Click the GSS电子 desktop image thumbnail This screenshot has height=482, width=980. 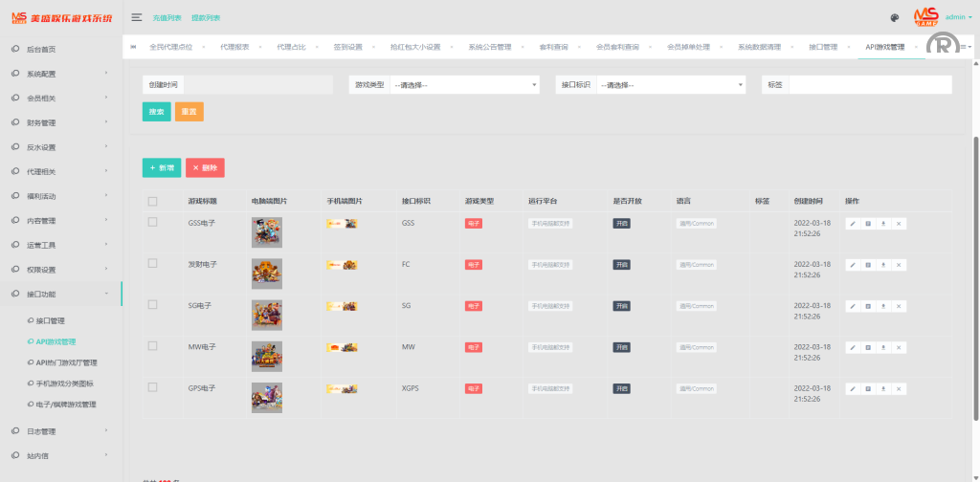tap(266, 233)
